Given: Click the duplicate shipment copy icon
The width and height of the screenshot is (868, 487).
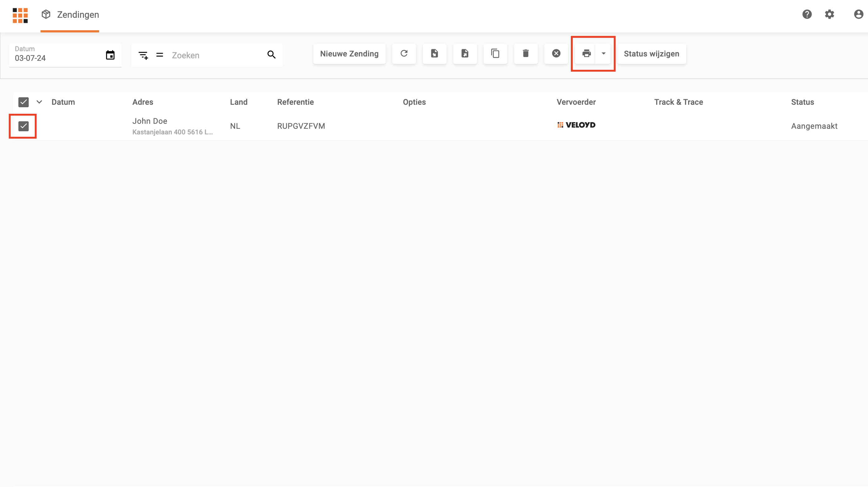Looking at the screenshot, I should [495, 54].
